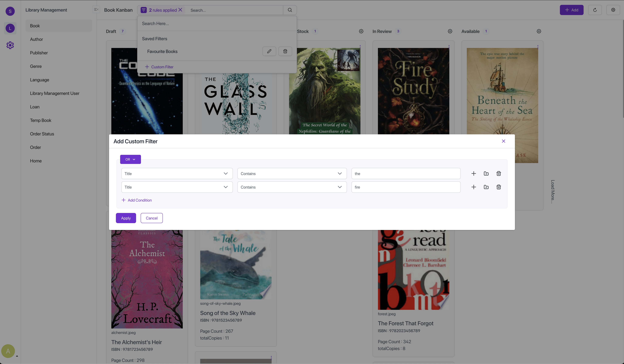Click the search magnifier icon
The height and width of the screenshot is (364, 624).
click(x=290, y=10)
